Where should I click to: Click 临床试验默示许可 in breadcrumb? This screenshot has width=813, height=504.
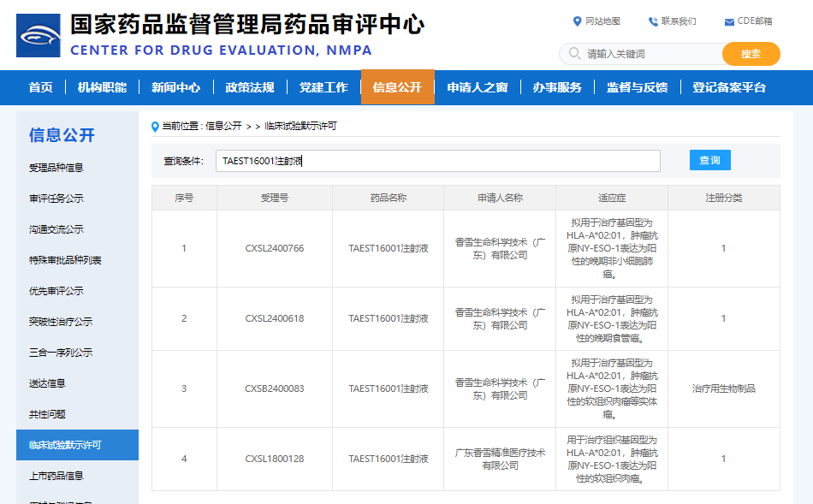tap(300, 126)
